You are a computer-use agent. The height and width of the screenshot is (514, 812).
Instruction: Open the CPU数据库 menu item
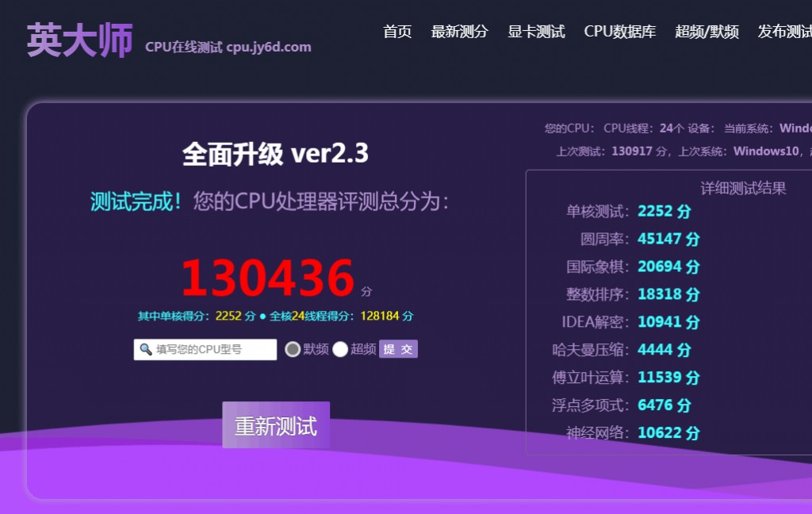point(620,32)
